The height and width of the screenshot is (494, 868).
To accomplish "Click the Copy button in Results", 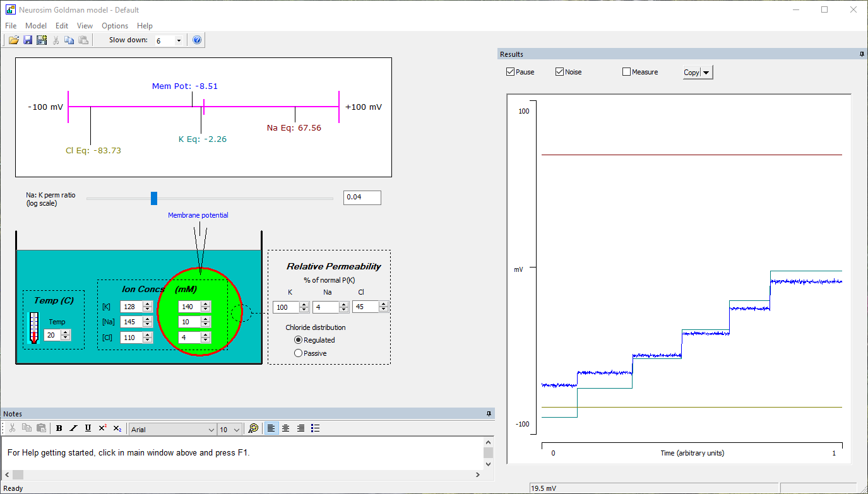I will point(692,73).
